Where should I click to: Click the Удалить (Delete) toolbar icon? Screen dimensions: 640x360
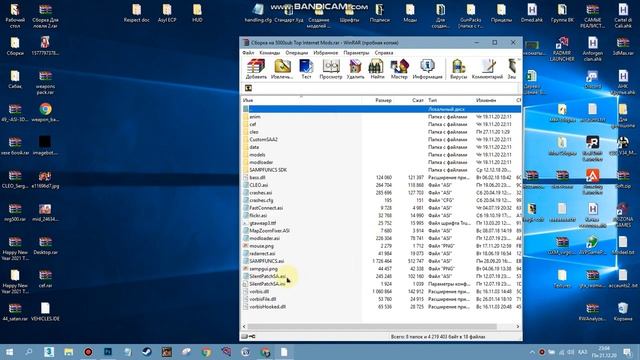356,69
